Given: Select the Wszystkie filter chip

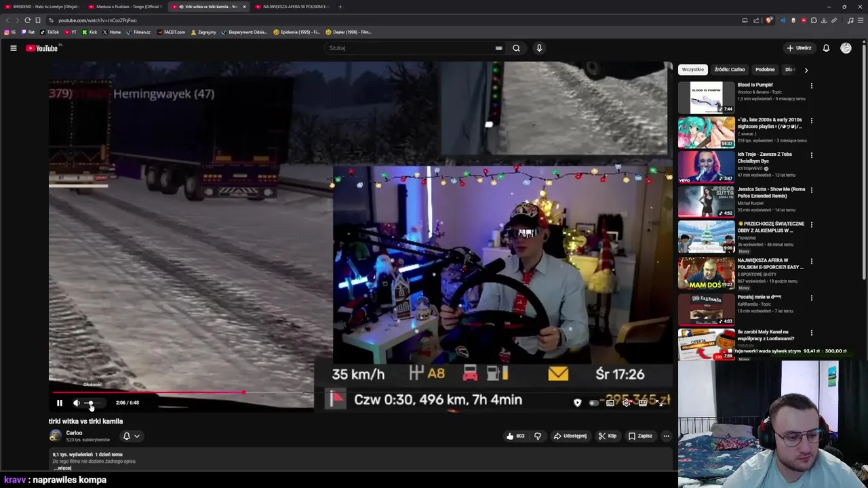Looking at the screenshot, I should click(x=693, y=70).
